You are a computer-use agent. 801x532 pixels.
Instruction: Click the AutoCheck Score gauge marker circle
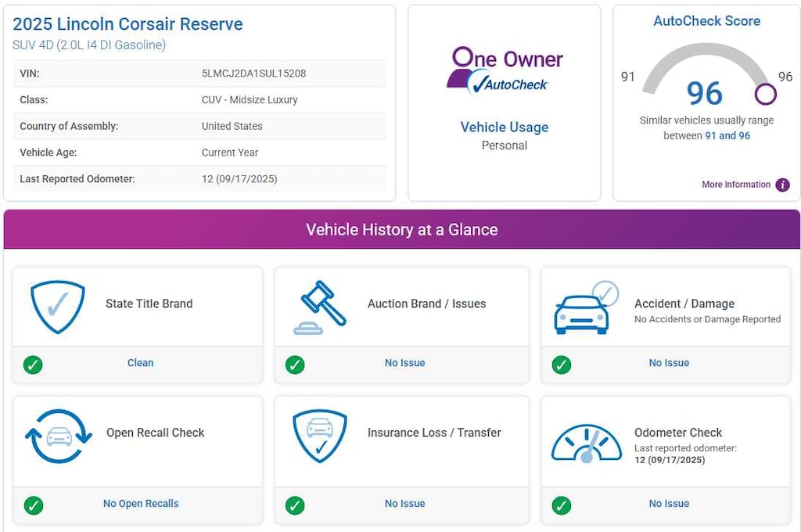[x=765, y=95]
